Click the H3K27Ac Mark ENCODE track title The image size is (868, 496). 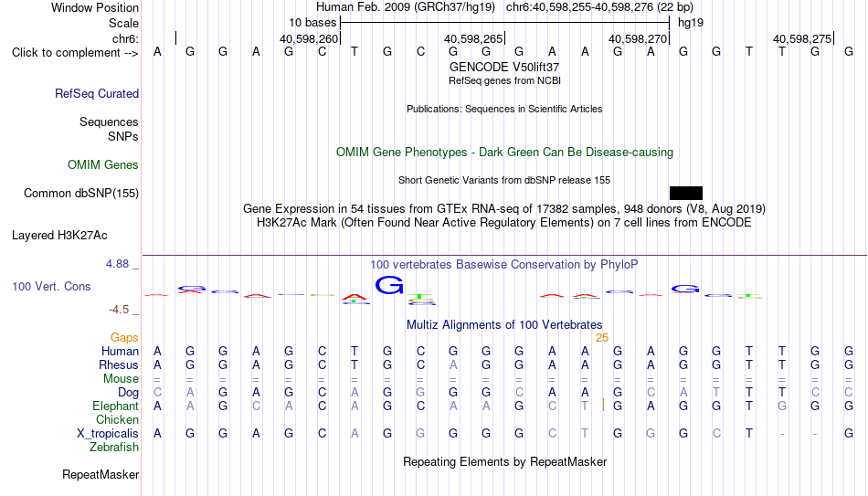pos(504,223)
